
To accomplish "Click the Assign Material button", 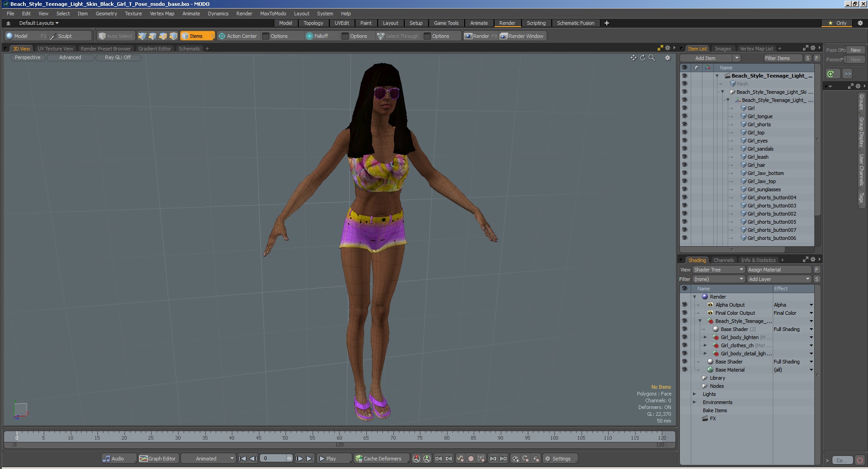I will tap(779, 270).
